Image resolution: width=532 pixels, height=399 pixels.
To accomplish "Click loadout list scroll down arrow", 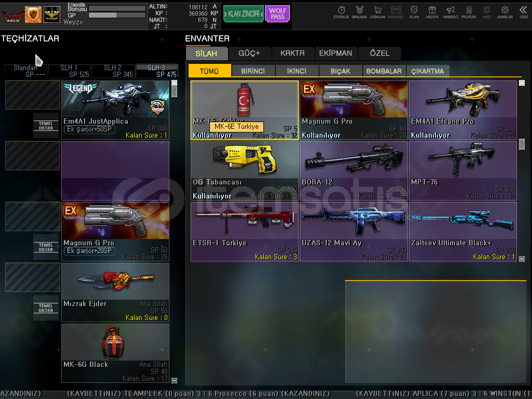I will pyautogui.click(x=175, y=381).
